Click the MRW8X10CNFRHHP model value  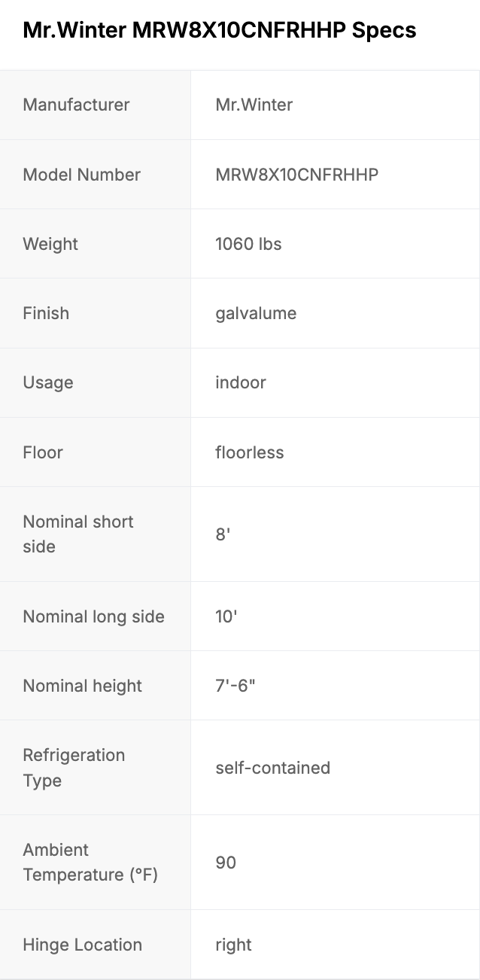coord(296,175)
